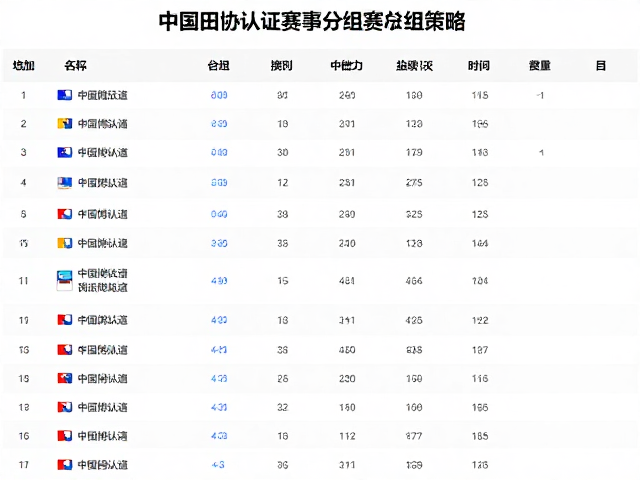This screenshot has height=480, width=640.
Task: Select the team name in row 1
Action: coord(102,95)
